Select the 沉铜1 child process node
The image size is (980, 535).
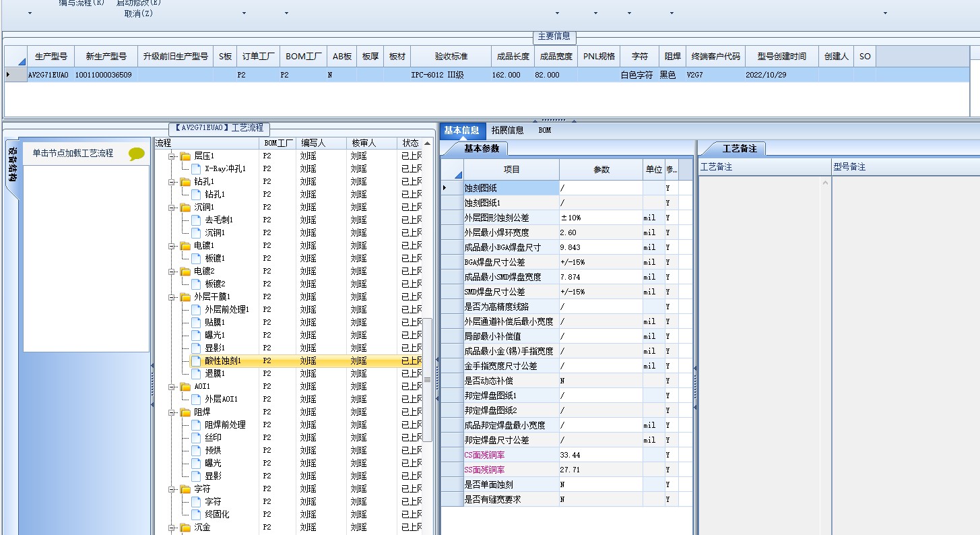(x=215, y=232)
